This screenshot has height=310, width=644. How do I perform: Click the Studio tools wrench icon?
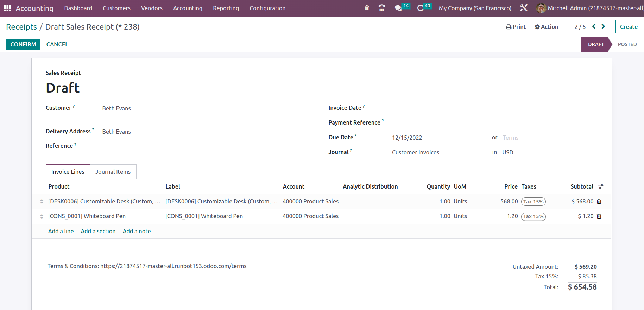pos(524,8)
